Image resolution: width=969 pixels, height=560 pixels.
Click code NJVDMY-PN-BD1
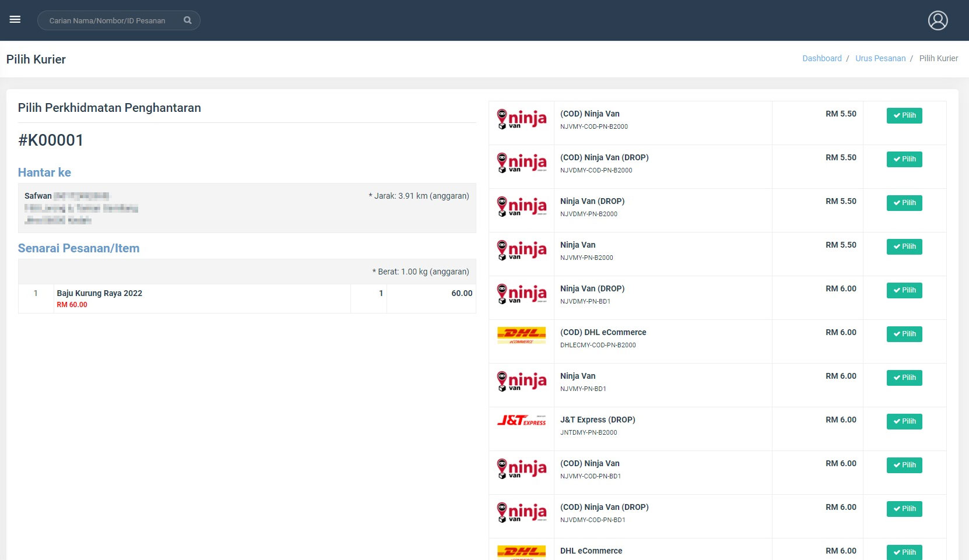point(585,301)
